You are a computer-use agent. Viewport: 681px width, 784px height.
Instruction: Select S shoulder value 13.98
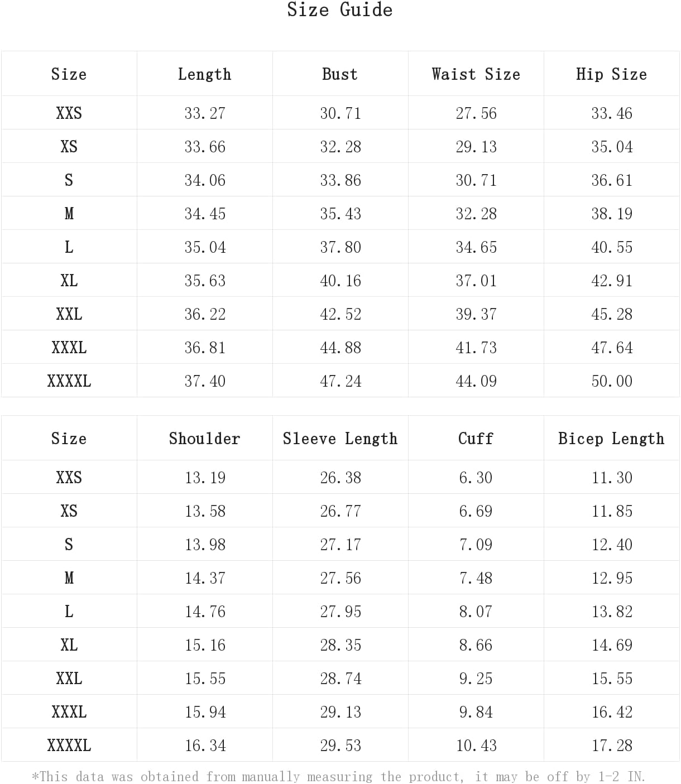point(205,545)
